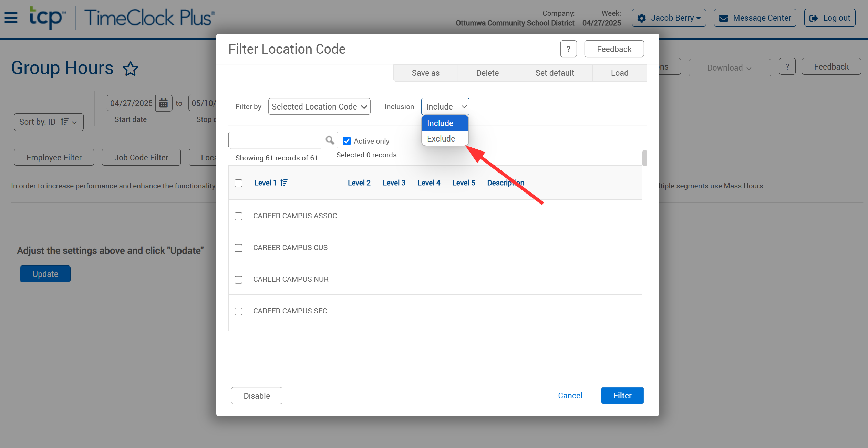Click the Cancel link
The width and height of the screenshot is (868, 448).
point(570,396)
